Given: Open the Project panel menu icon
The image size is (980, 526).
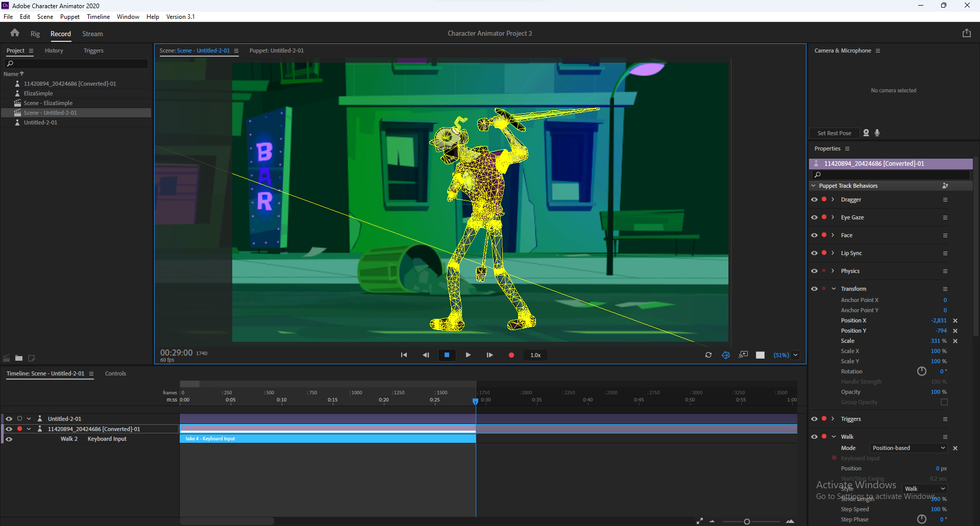Looking at the screenshot, I should coord(31,51).
